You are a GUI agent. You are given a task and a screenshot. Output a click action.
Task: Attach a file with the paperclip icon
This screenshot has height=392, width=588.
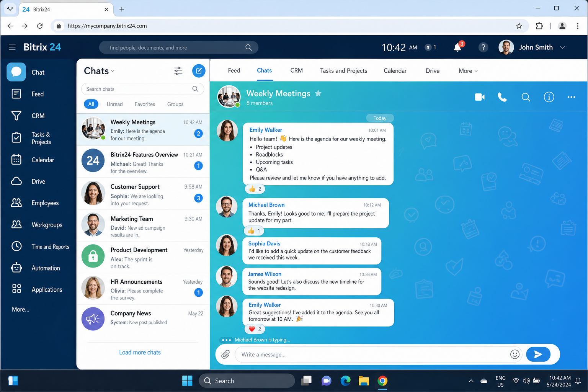(225, 354)
